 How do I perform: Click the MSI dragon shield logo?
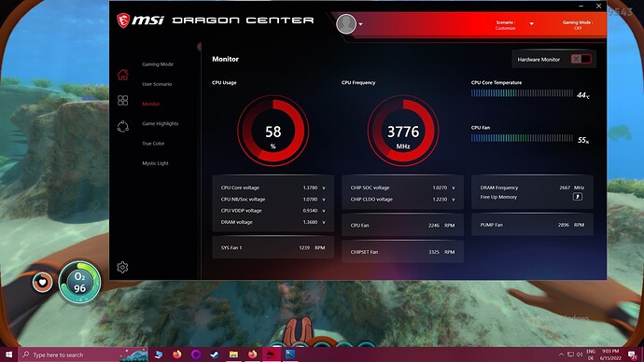pos(123,21)
